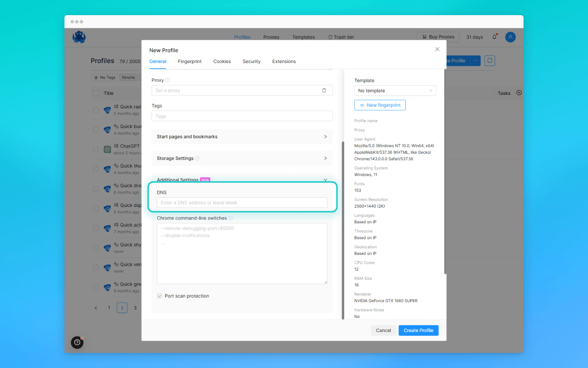588x368 pixels.
Task: Select the Quick shy row checkbox
Action: pyautogui.click(x=96, y=248)
